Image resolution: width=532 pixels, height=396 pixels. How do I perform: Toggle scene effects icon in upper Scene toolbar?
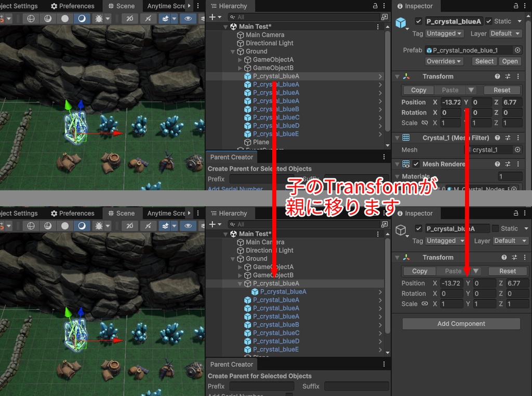165,19
